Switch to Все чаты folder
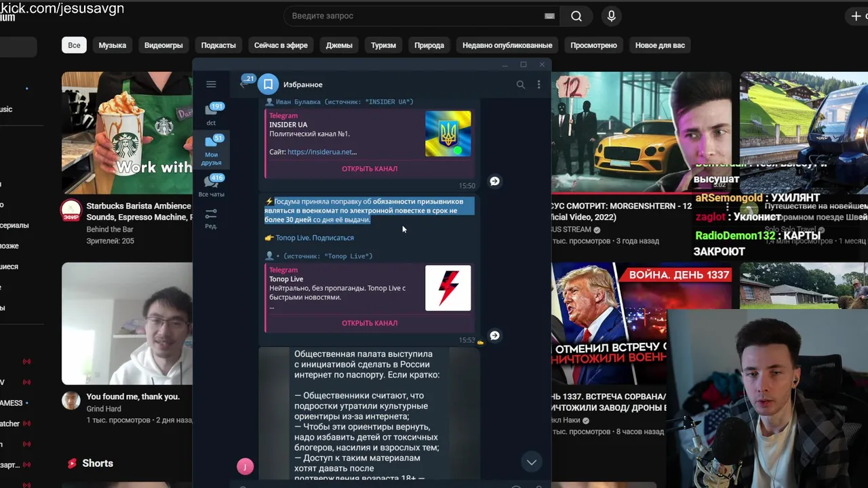 tap(211, 186)
